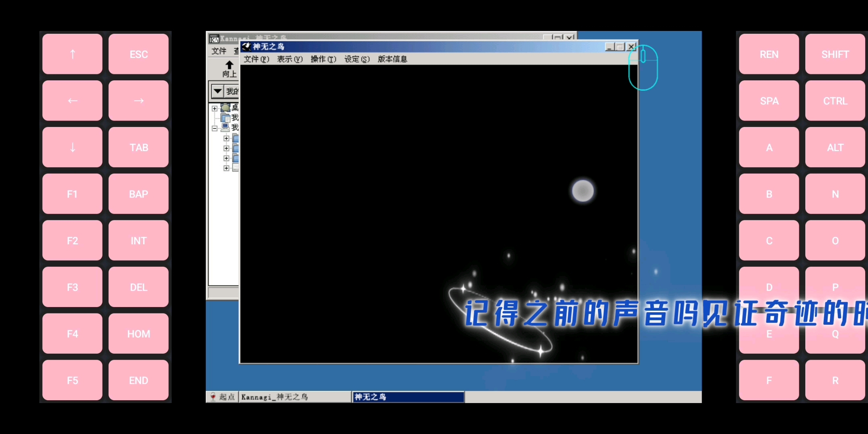Viewport: 868px width, 434px height.
Task: Tap the ALT virtual key
Action: click(835, 147)
